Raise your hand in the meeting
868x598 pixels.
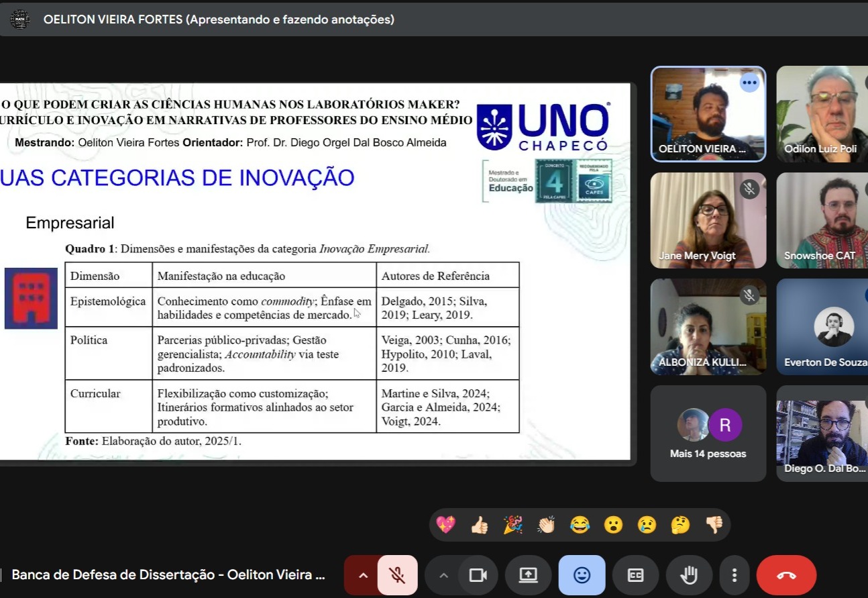point(689,575)
